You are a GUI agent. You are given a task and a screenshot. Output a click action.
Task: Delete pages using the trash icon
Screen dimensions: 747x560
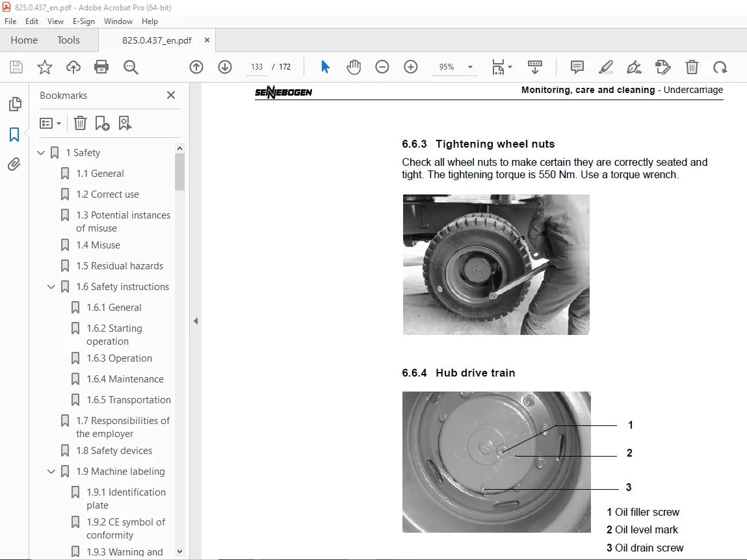click(x=692, y=67)
